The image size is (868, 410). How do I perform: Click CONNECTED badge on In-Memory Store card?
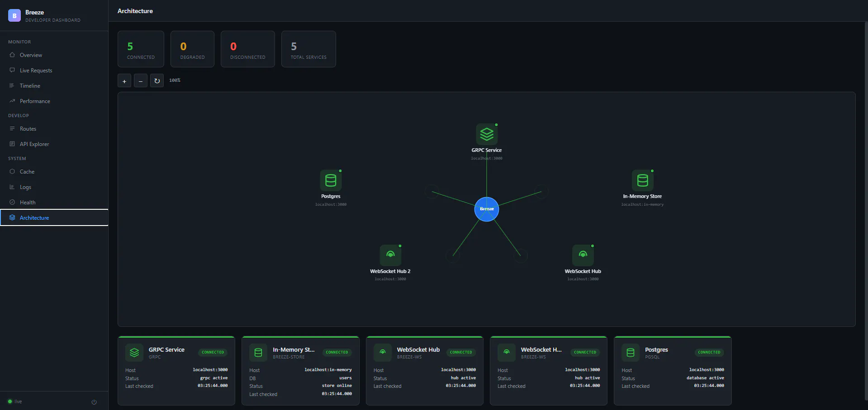point(337,352)
